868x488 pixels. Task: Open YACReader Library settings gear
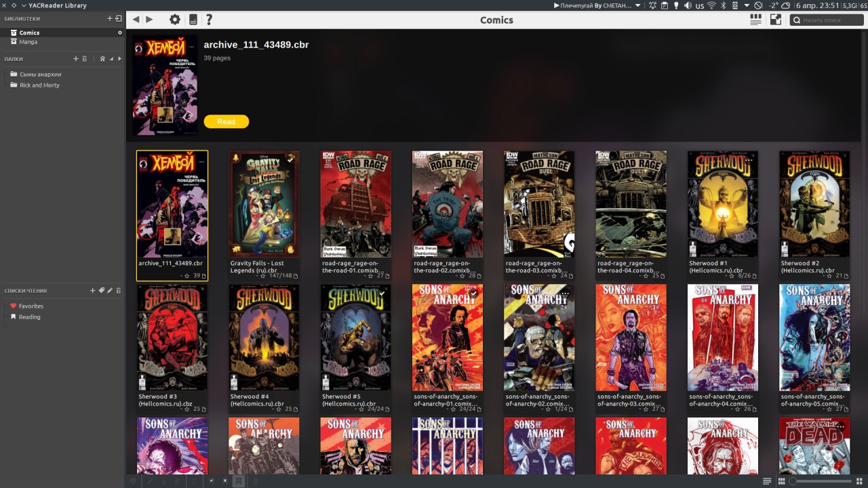click(x=175, y=20)
